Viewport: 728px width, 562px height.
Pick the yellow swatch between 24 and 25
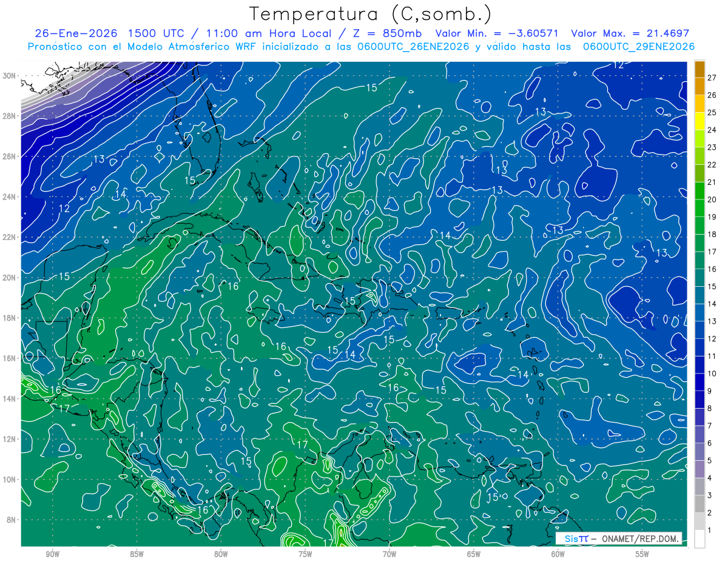699,121
